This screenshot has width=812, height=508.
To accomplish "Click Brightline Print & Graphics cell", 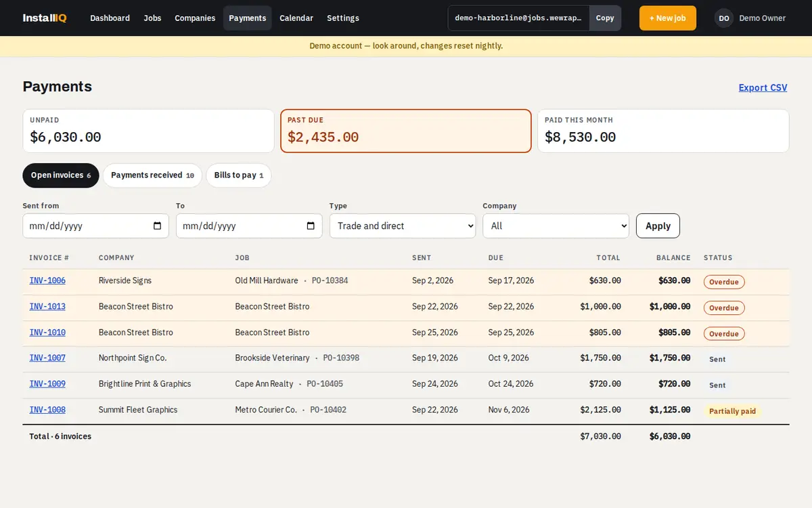I will click(145, 383).
